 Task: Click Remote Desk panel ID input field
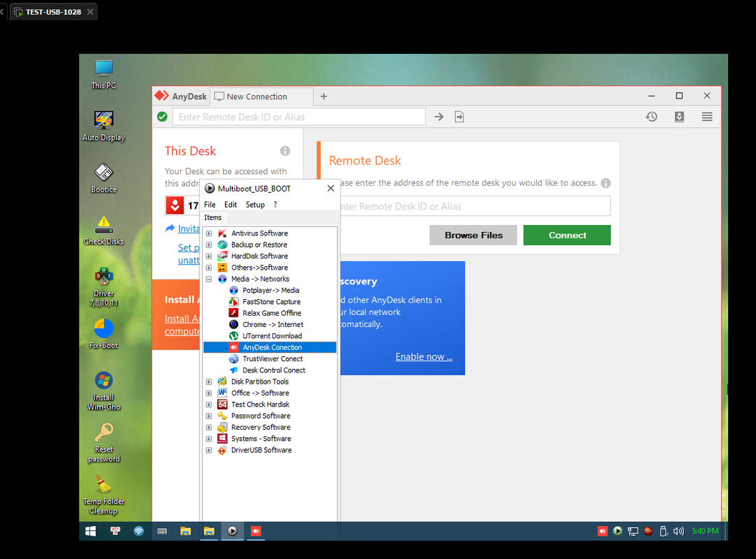475,206
